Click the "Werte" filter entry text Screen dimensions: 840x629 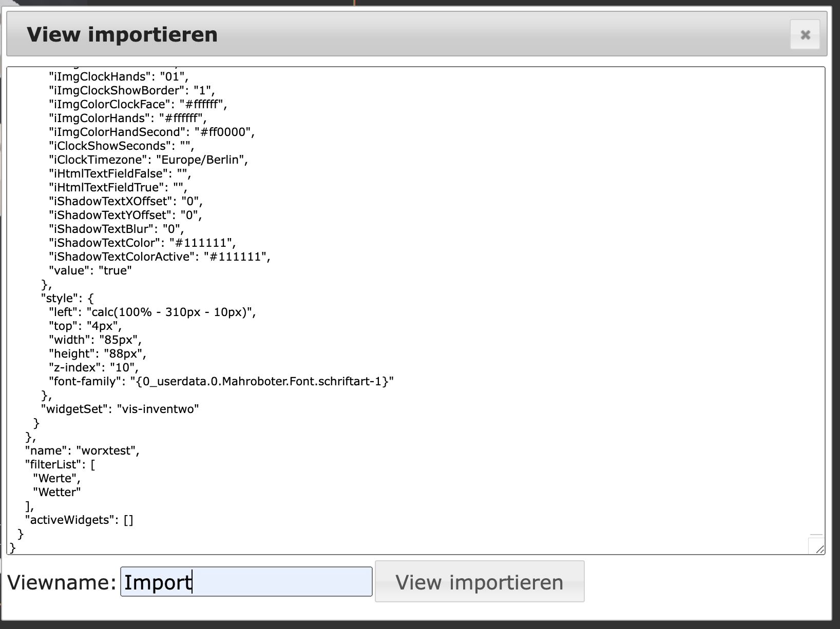coord(56,479)
